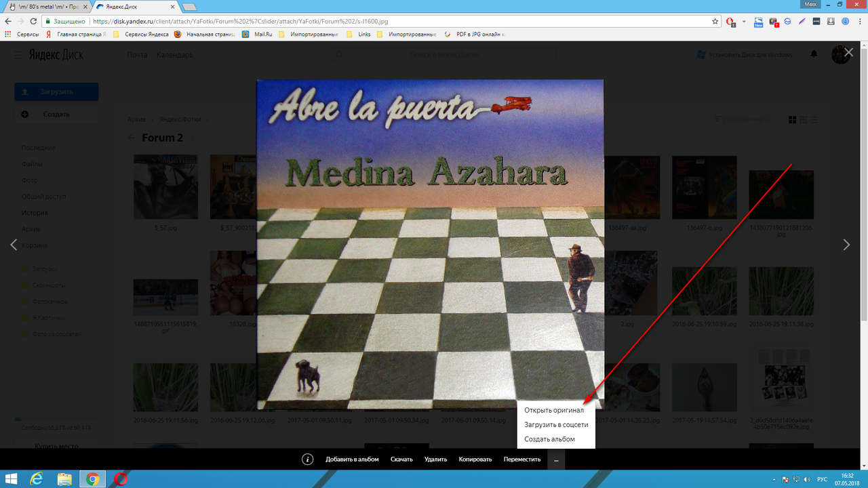
Task: Go to next image with right arrow
Action: pos(846,245)
